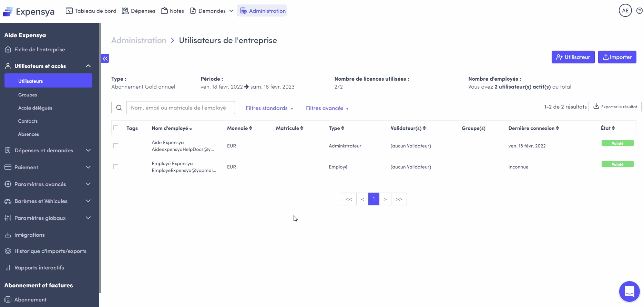Screen dimensions: 644x307
Task: Click the AE user avatar
Action: (625, 11)
